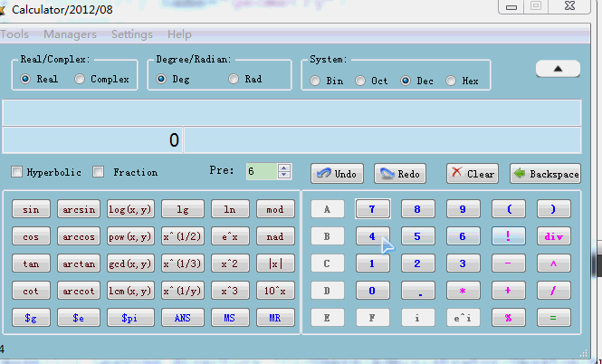Click the e^x button
The width and height of the screenshot is (602, 364).
(230, 236)
